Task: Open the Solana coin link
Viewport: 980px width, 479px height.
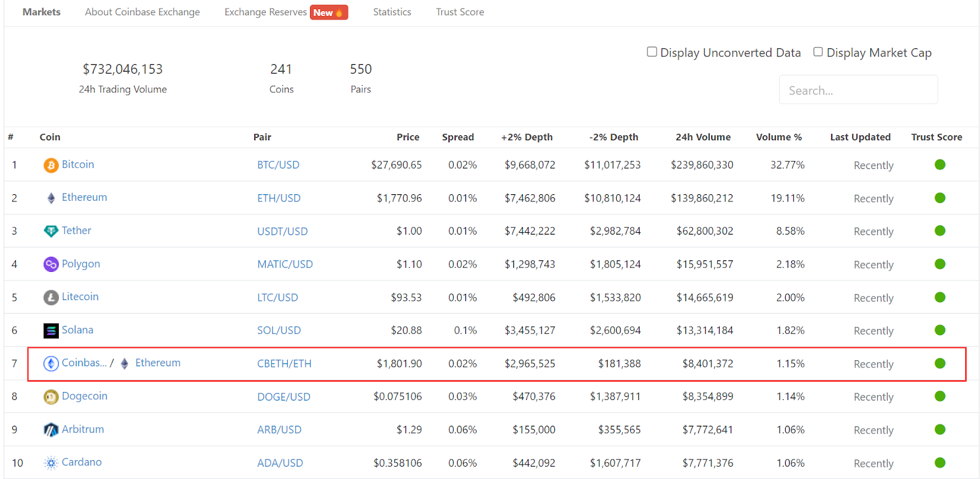Action: pyautogui.click(x=78, y=330)
